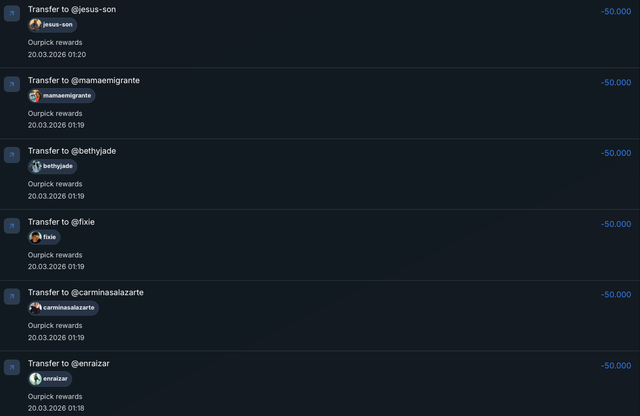
Task: Click transfer arrow icon beside carminasalazarte transfer
Action: click(12, 297)
